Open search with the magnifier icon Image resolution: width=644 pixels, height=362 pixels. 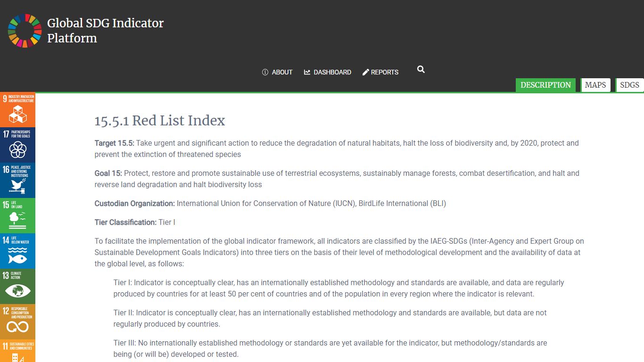click(421, 69)
